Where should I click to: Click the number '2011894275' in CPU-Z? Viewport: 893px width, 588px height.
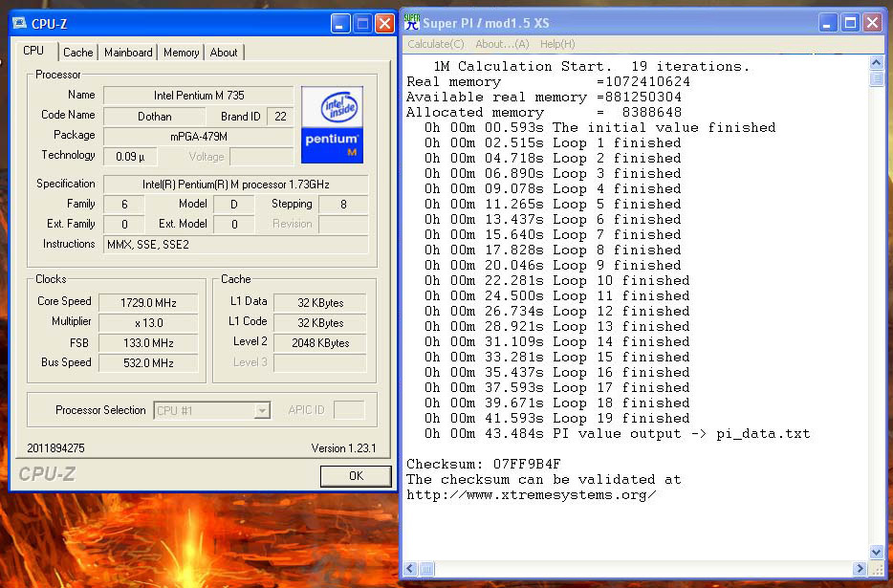(55, 447)
